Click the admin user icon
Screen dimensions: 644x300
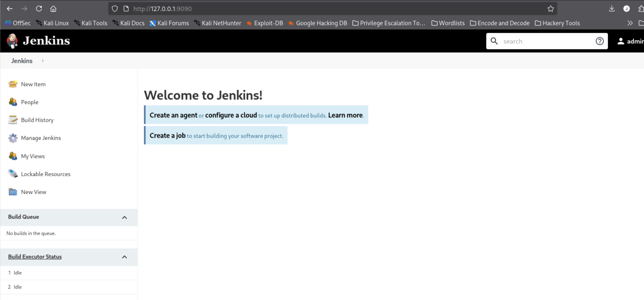tap(621, 41)
